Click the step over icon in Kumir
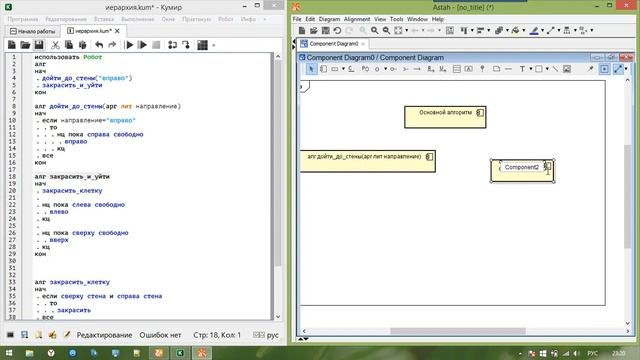The width and height of the screenshot is (640, 360). pos(172,45)
